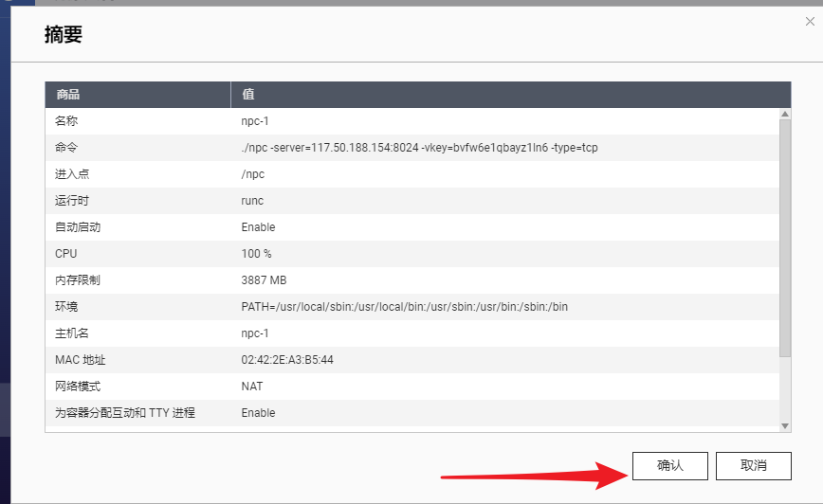Image resolution: width=823 pixels, height=504 pixels.
Task: Click the 确认 button
Action: pyautogui.click(x=669, y=465)
